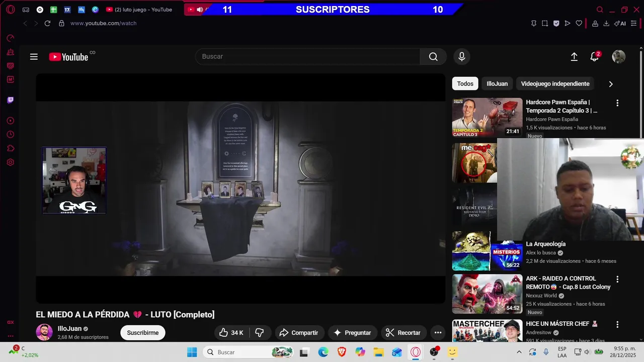
Task: Open options for ARK Raideo video
Action: 617,279
